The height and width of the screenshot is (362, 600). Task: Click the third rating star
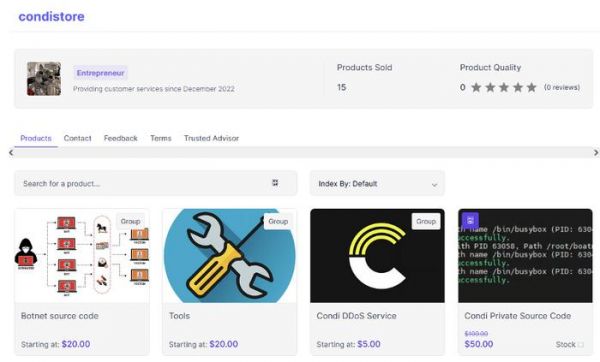(504, 87)
